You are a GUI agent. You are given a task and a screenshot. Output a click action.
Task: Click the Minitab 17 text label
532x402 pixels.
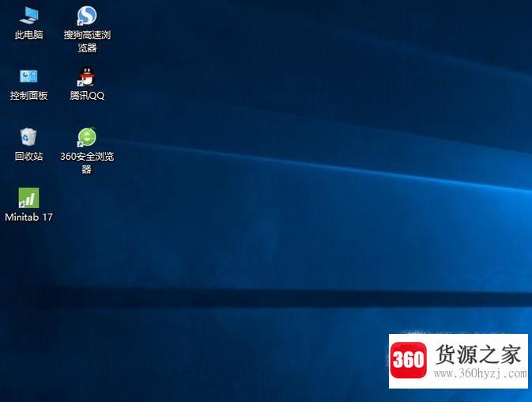28,217
